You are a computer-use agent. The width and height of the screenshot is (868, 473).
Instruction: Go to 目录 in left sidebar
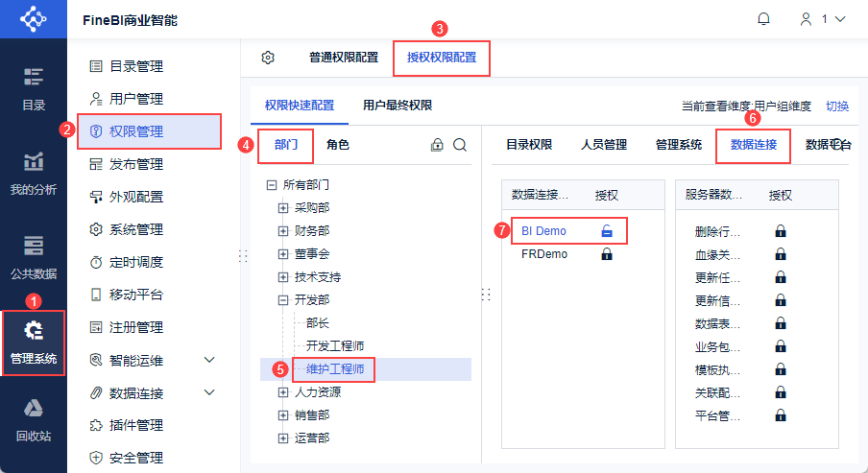[x=34, y=89]
